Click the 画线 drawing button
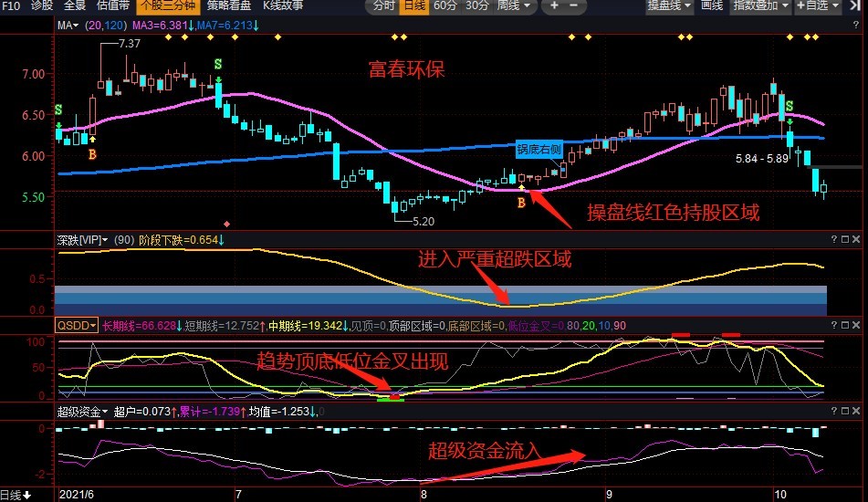 (711, 6)
